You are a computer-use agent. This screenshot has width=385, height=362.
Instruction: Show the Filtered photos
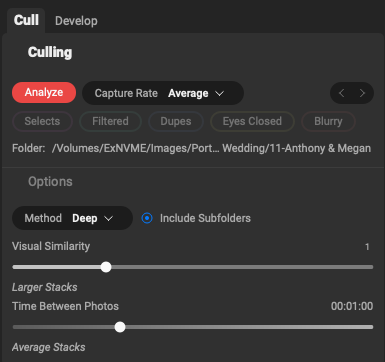point(110,121)
